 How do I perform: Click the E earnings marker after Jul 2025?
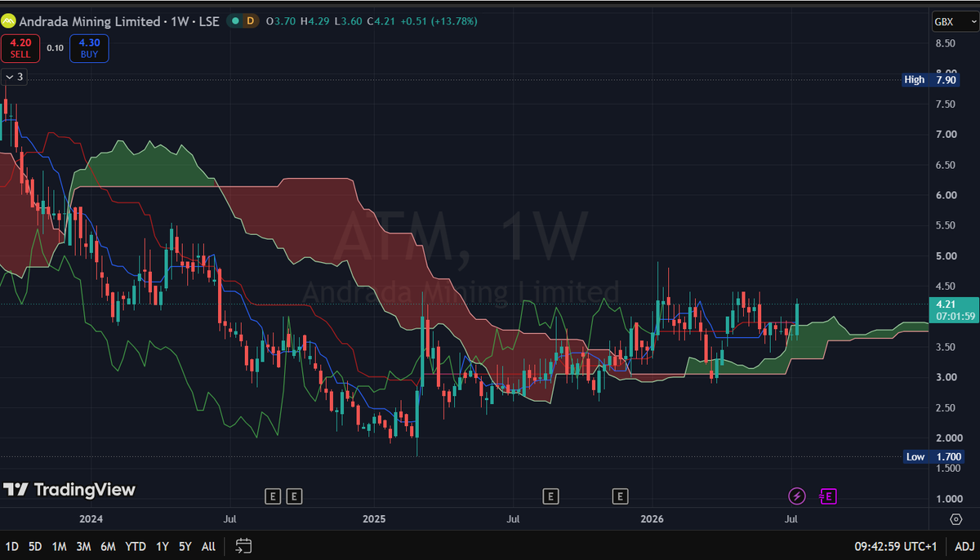click(x=551, y=496)
